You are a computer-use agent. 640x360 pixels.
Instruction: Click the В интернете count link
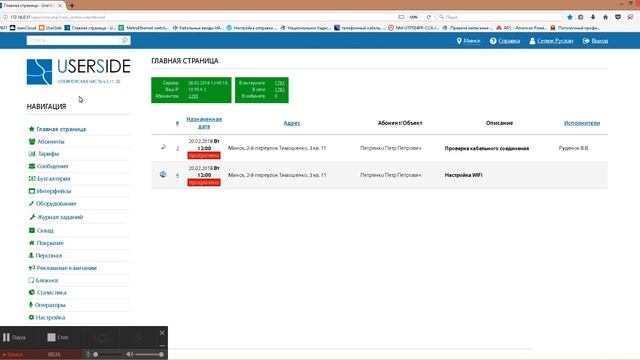click(280, 83)
